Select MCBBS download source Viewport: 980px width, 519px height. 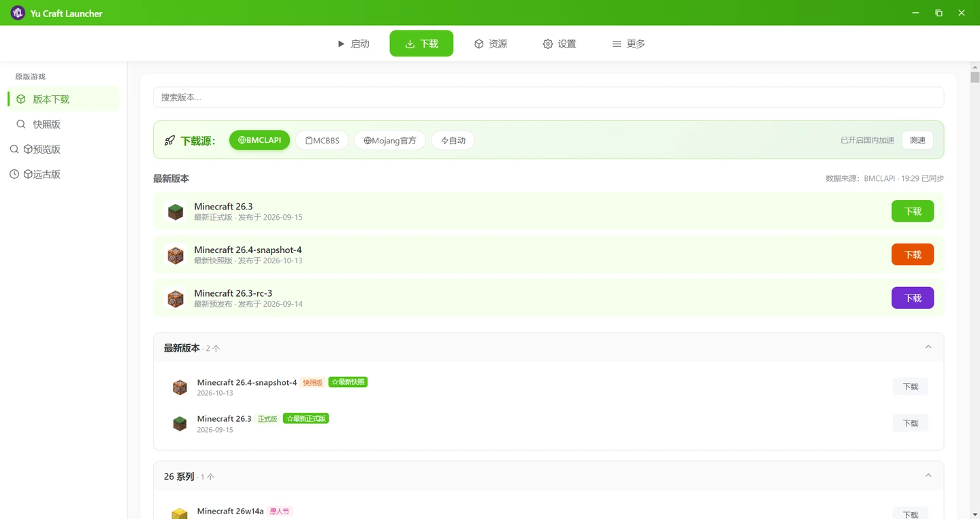[322, 140]
